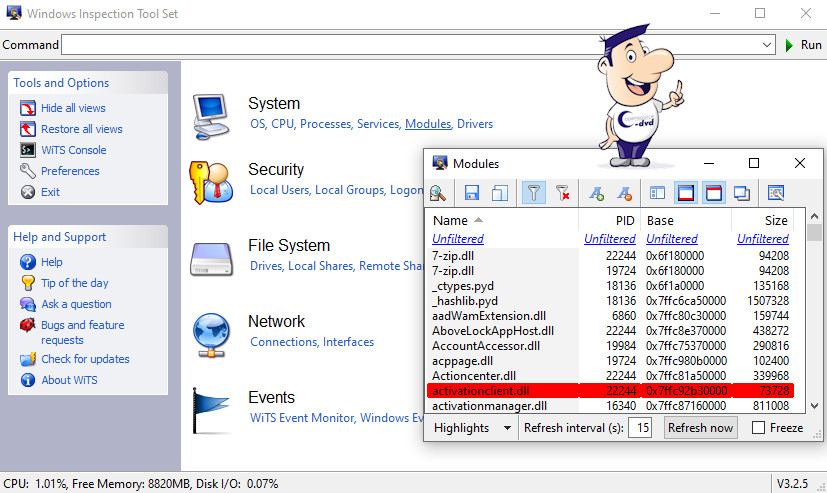Open WiTS Console from sidebar
Screen dimensions: 827x493
(x=73, y=150)
